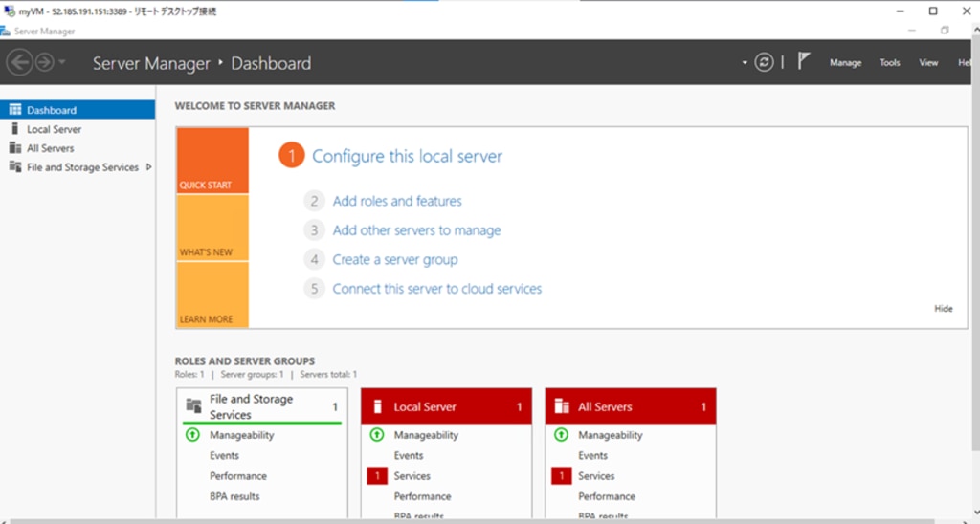Screen dimensions: 980x524
Task: Click the remote desktop title bar icon
Action: 9,11
